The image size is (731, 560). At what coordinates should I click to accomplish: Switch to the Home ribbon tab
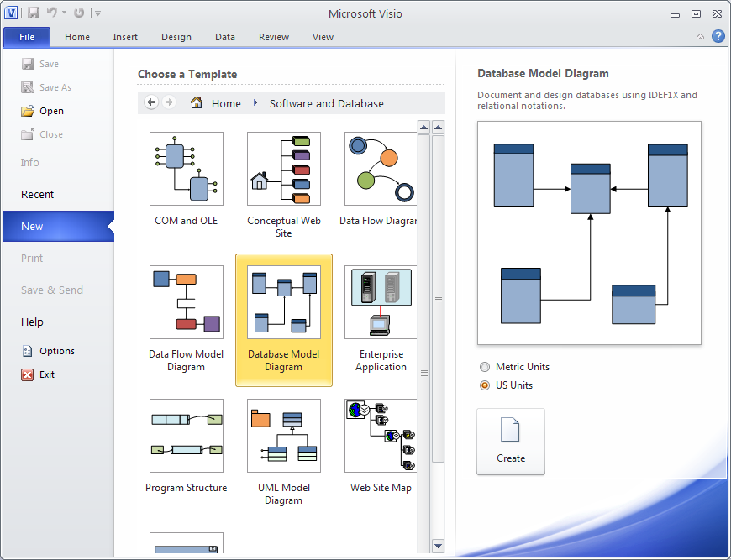(x=77, y=37)
